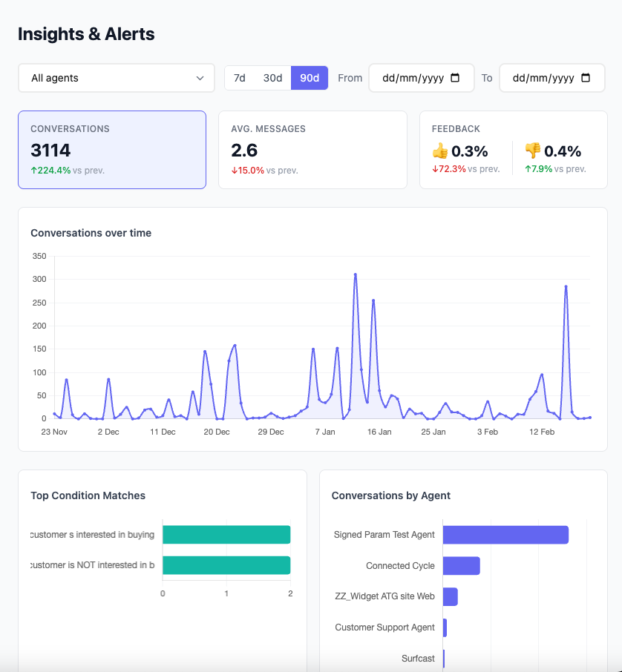Select the Conversations stat card
The height and width of the screenshot is (672, 622).
tap(111, 149)
